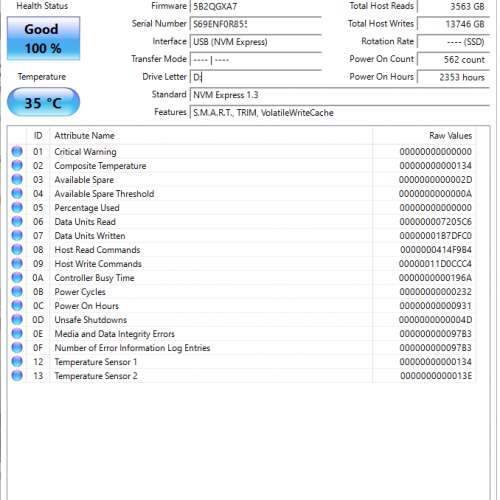Select the Composite Temperature attribute name
The height and width of the screenshot is (500, 500).
point(100,166)
